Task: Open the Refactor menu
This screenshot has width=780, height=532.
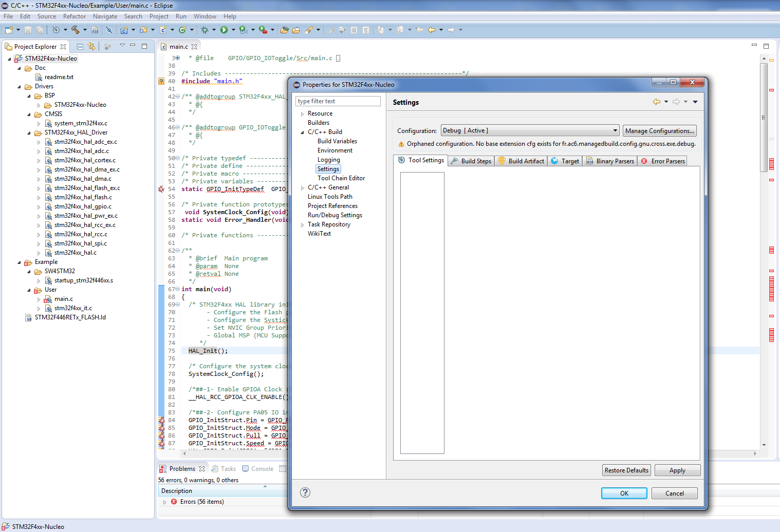Action: click(x=75, y=16)
